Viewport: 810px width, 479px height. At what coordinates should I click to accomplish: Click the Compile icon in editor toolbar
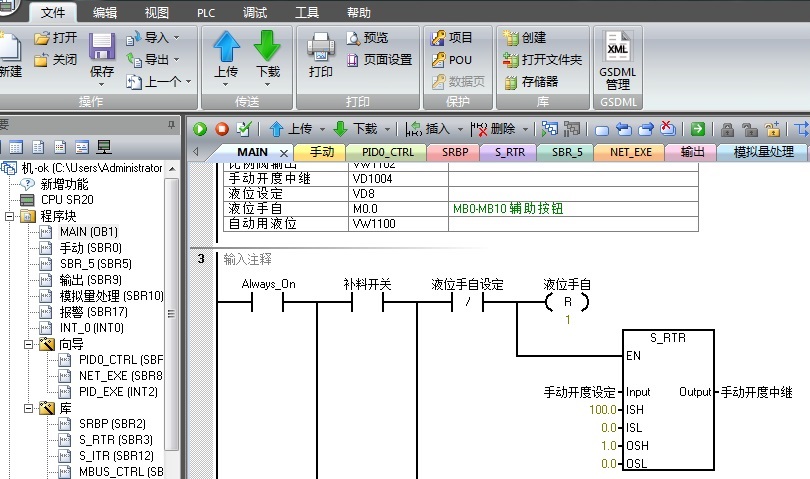(244, 129)
